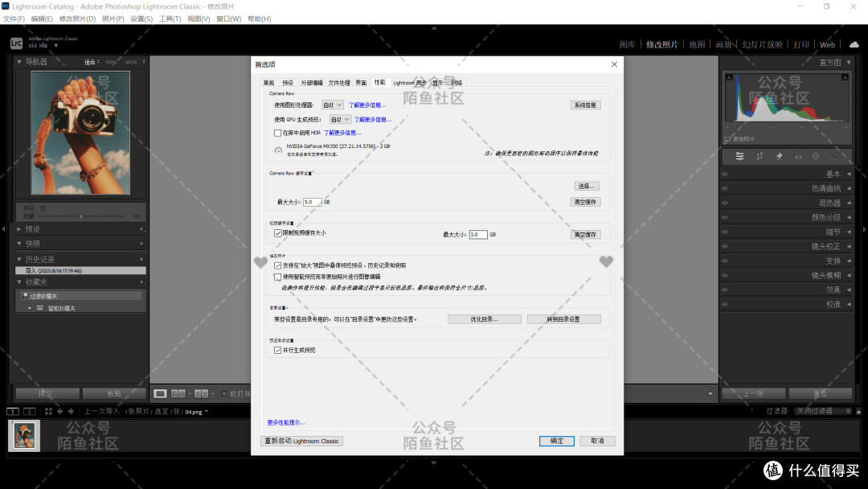Screen dimensions: 868x489
Task: Open 图库 module
Action: coord(627,45)
